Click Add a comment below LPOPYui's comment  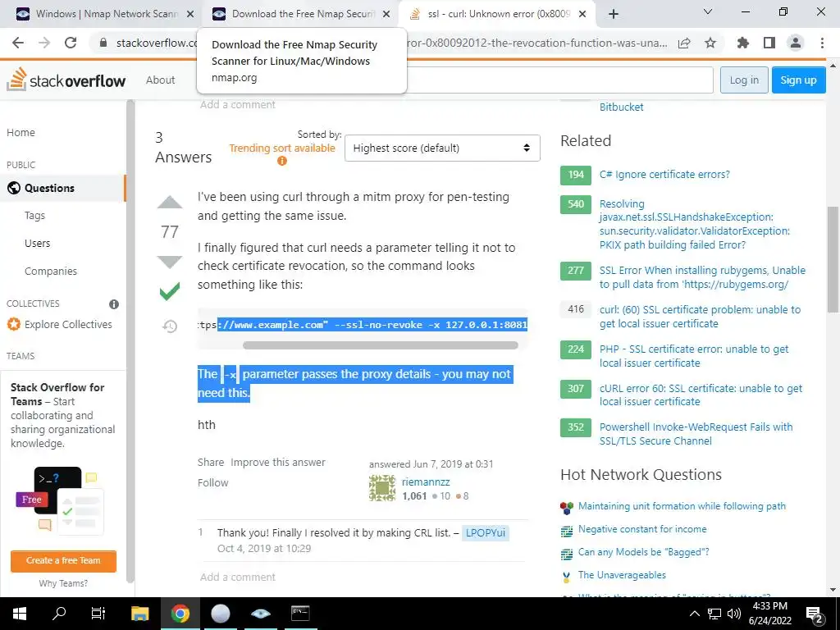click(237, 577)
